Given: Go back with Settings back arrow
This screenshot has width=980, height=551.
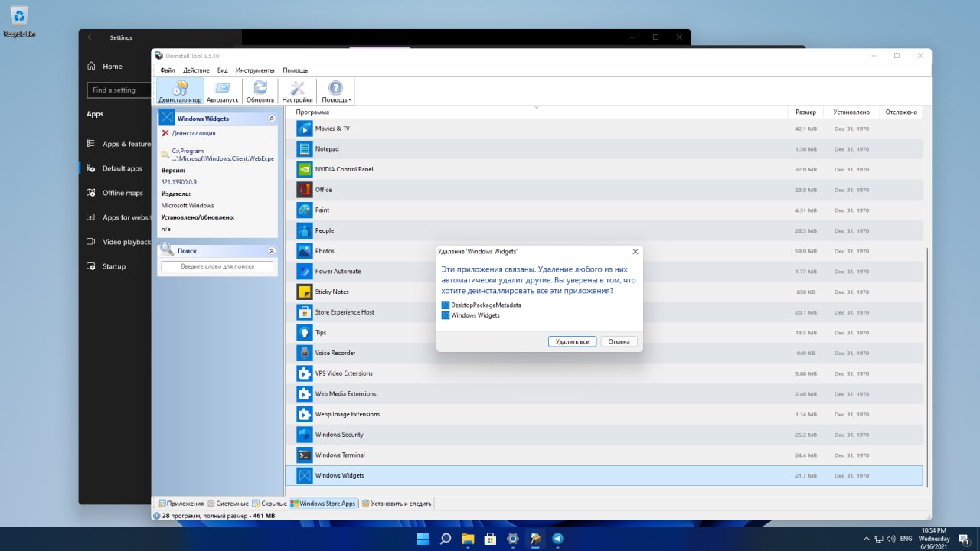Looking at the screenshot, I should tap(91, 37).
